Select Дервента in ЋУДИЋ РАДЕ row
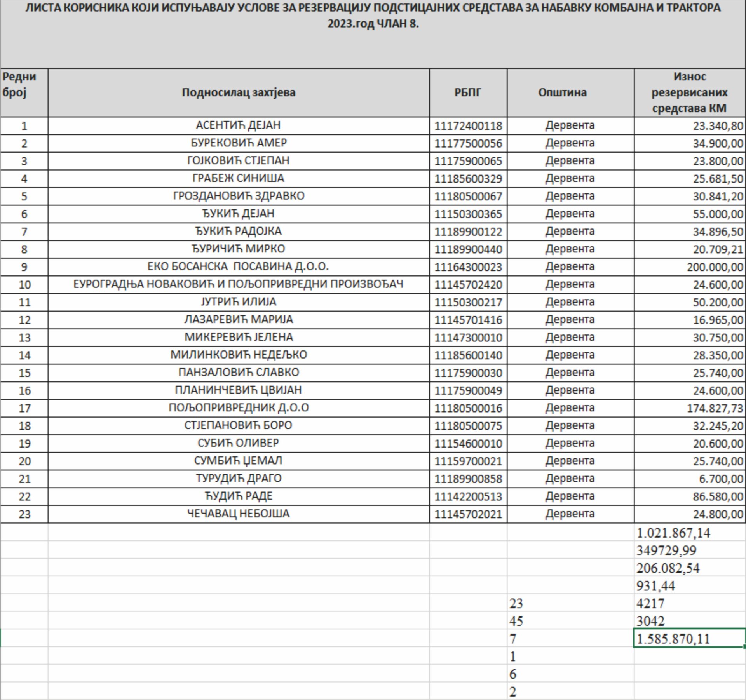Image resolution: width=746 pixels, height=700 pixels. pos(570,496)
